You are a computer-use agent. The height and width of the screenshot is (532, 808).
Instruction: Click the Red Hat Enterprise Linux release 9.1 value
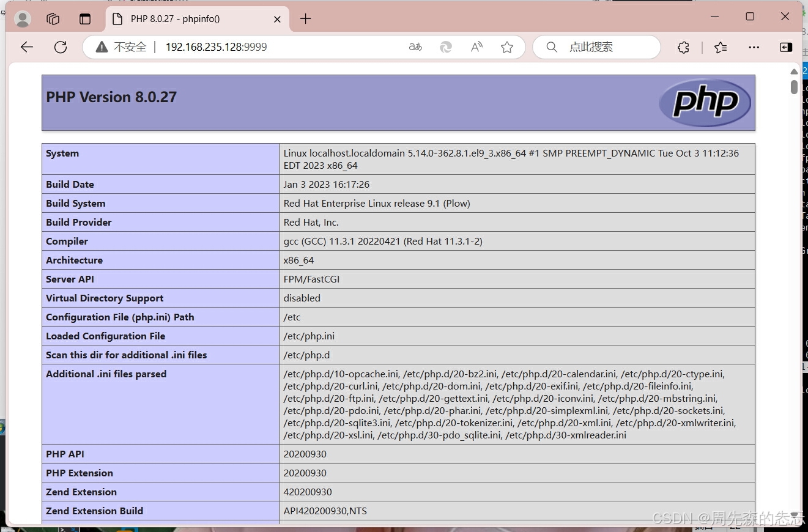pyautogui.click(x=377, y=204)
